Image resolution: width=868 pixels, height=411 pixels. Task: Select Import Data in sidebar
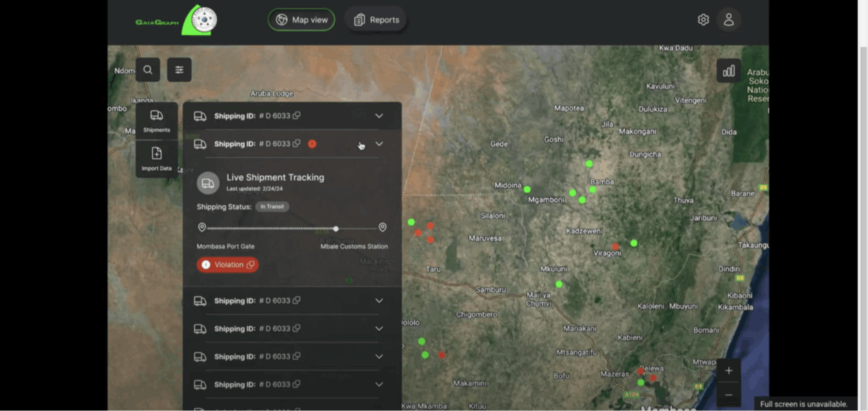pos(157,159)
